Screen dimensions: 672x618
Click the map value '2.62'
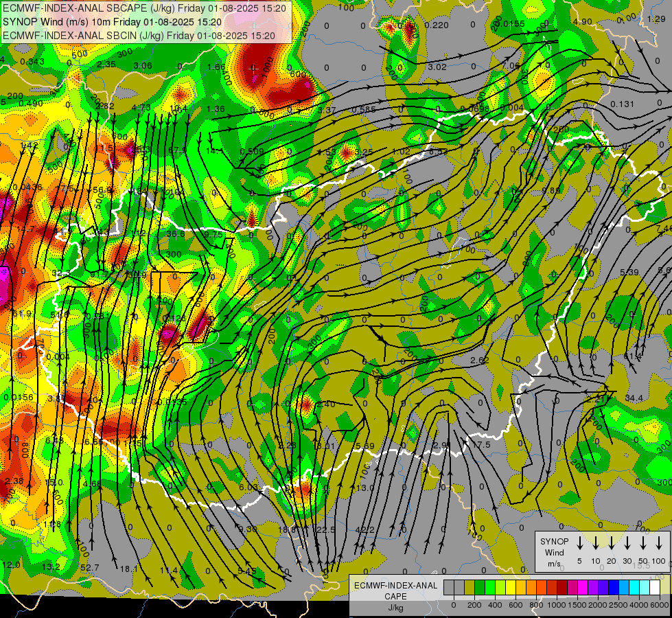[x=480, y=360]
